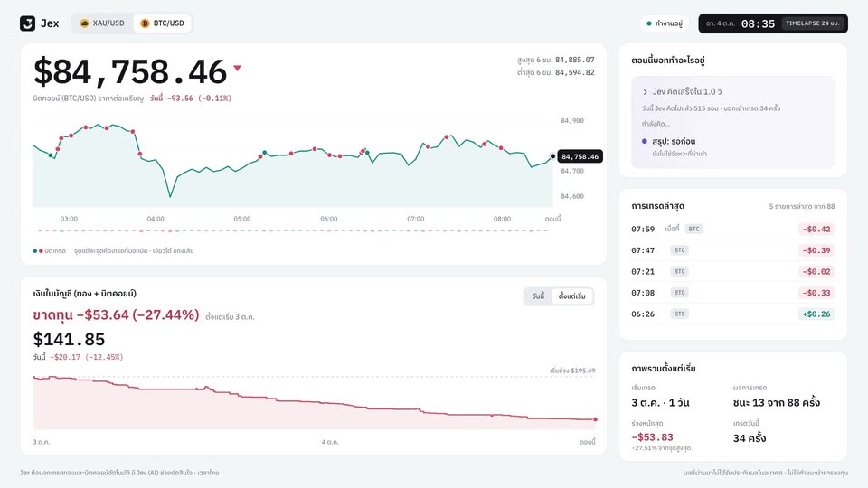Click the TIMELAPSE 24 badge
This screenshot has width=868, height=488.
coord(813,23)
